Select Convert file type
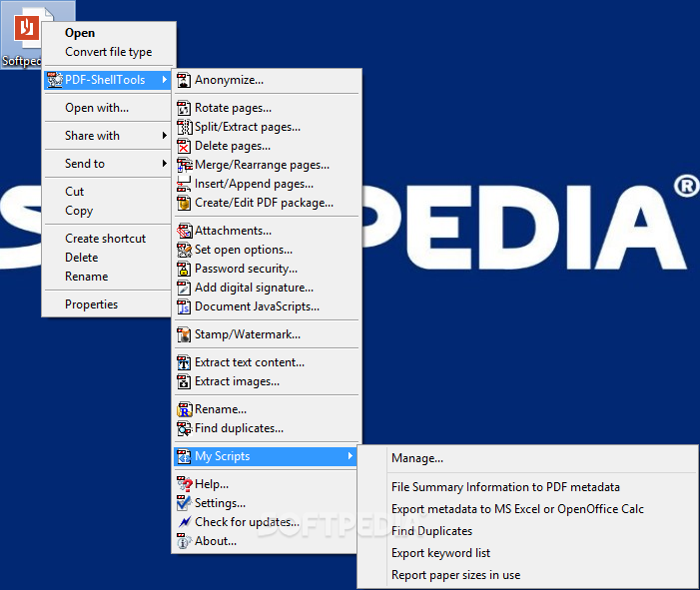 coord(109,52)
